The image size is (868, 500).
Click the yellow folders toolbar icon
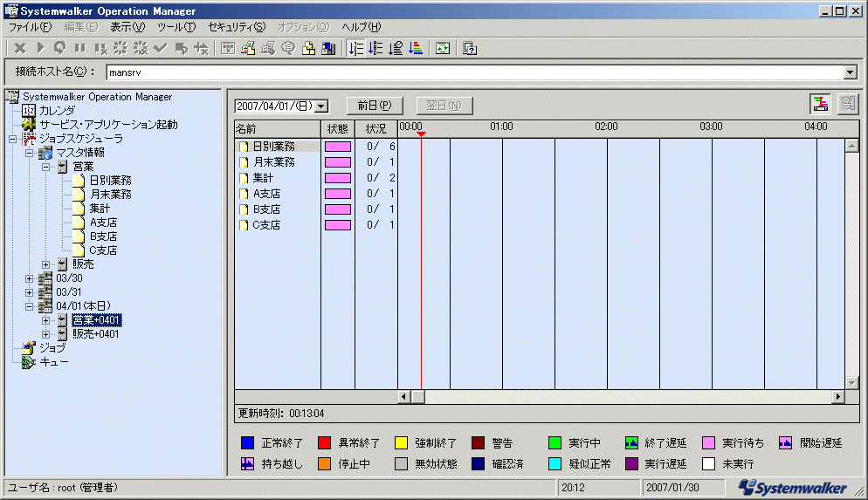point(309,49)
